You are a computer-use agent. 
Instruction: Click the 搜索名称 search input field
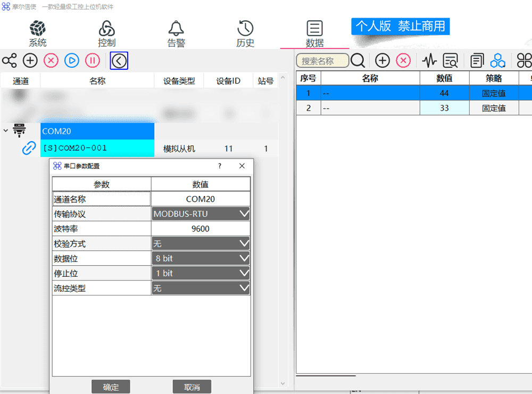(322, 61)
